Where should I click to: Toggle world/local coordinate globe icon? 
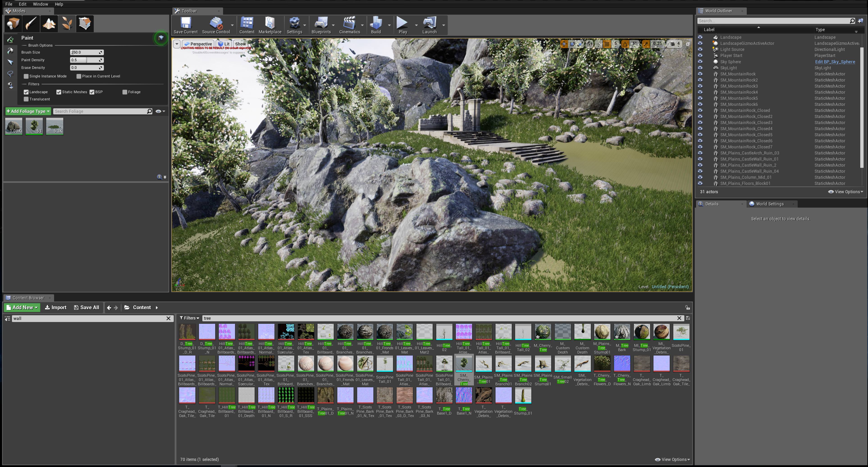pyautogui.click(x=589, y=44)
